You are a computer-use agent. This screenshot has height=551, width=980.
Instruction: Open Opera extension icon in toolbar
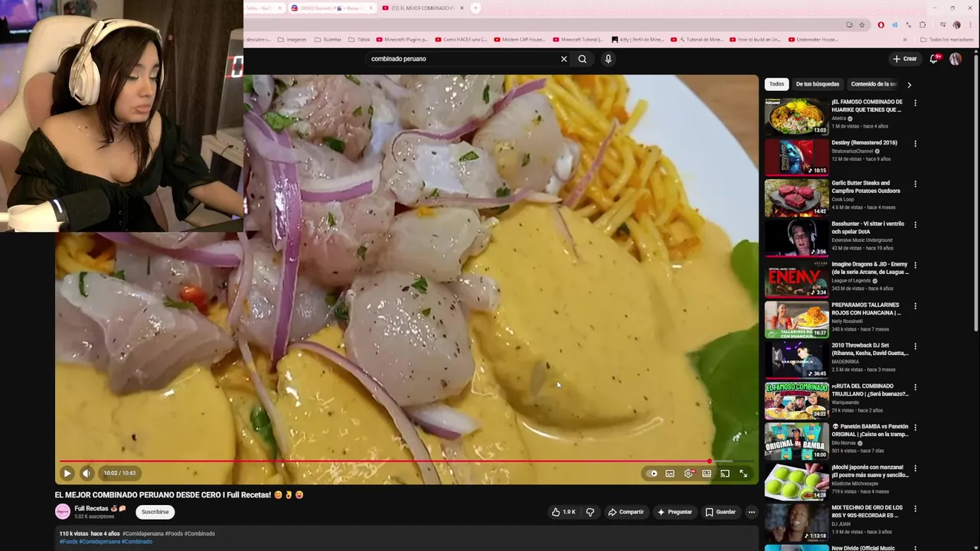[880, 24]
